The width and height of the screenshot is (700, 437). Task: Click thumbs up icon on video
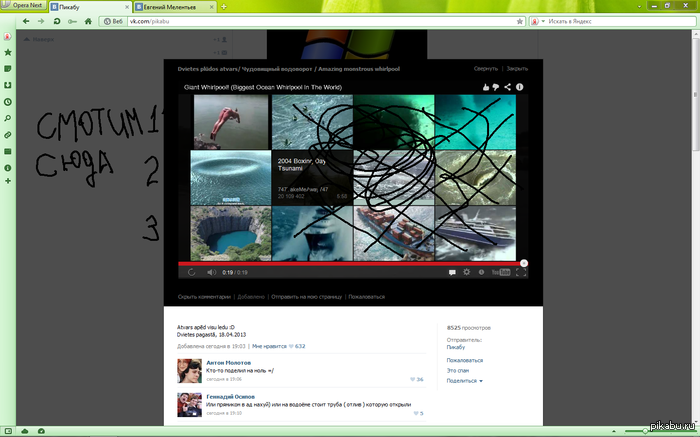485,88
